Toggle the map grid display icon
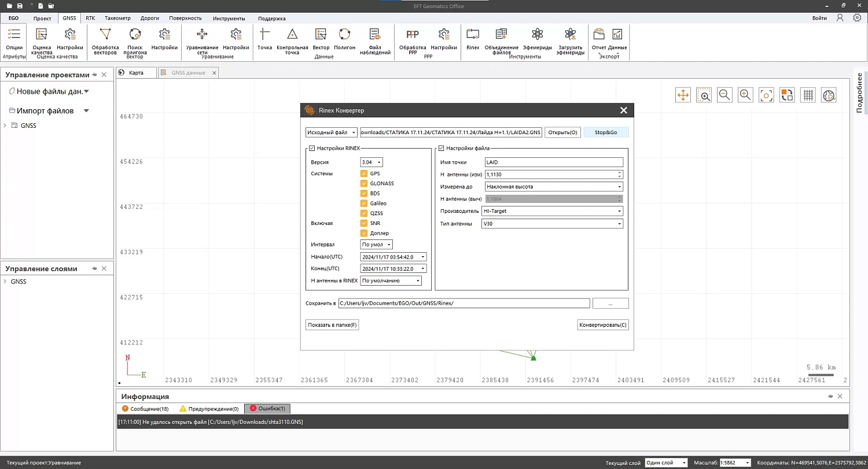Viewport: 868px width, 469px height. click(x=808, y=95)
